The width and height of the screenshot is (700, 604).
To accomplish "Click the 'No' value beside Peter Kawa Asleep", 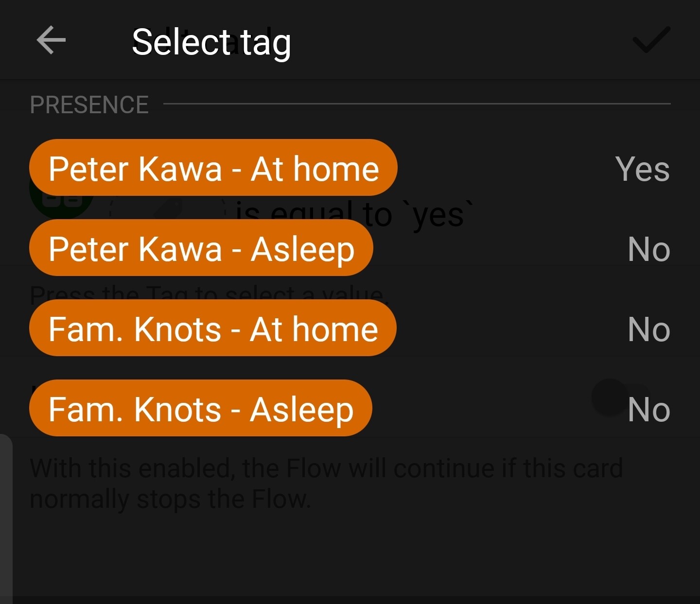I will point(648,249).
